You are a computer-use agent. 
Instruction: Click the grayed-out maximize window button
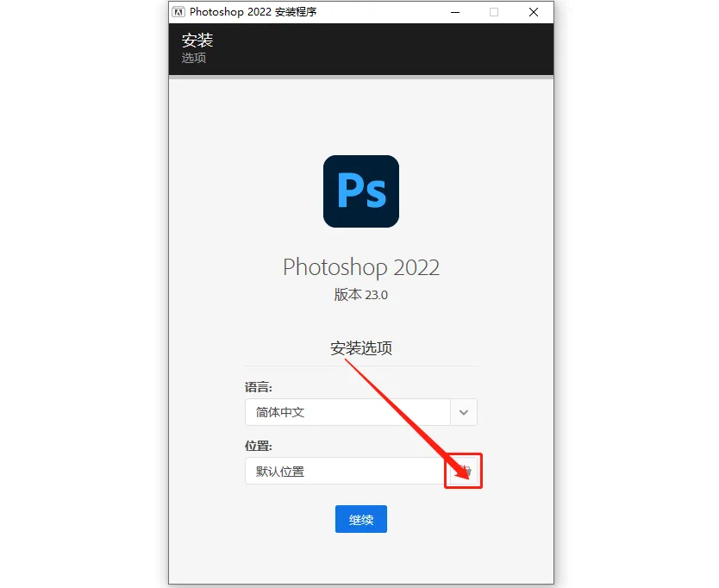494,12
